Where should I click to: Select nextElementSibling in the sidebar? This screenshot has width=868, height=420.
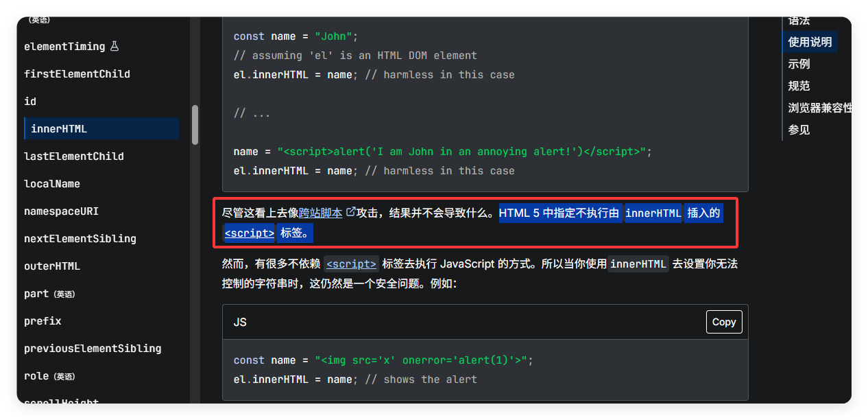point(80,239)
